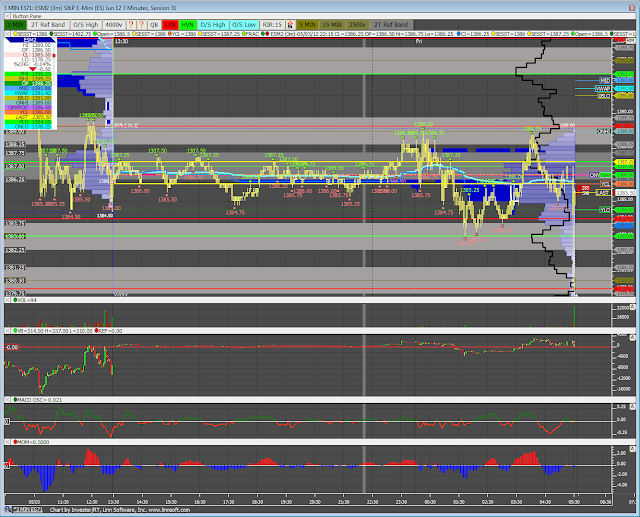Click the ESM2 header in the quote box
The height and width of the screenshot is (517, 640).
[x=30, y=40]
